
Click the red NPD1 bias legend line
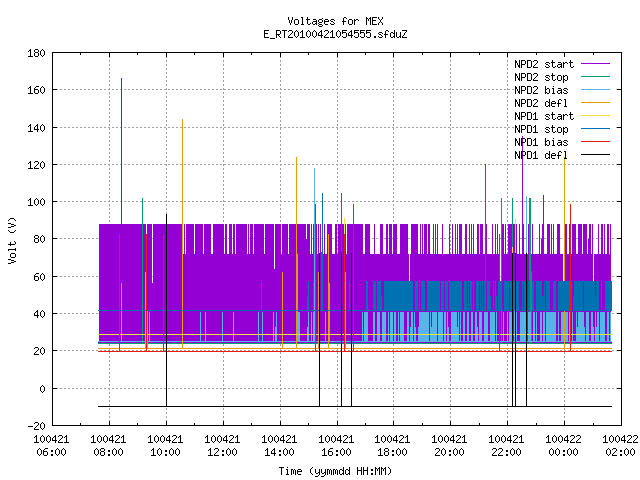(x=595, y=142)
